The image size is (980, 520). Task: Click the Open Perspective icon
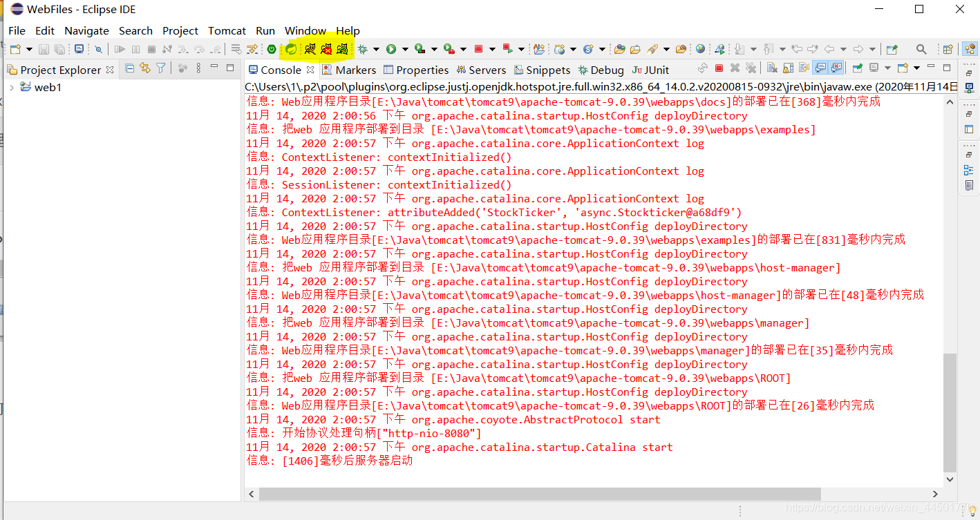pyautogui.click(x=948, y=49)
